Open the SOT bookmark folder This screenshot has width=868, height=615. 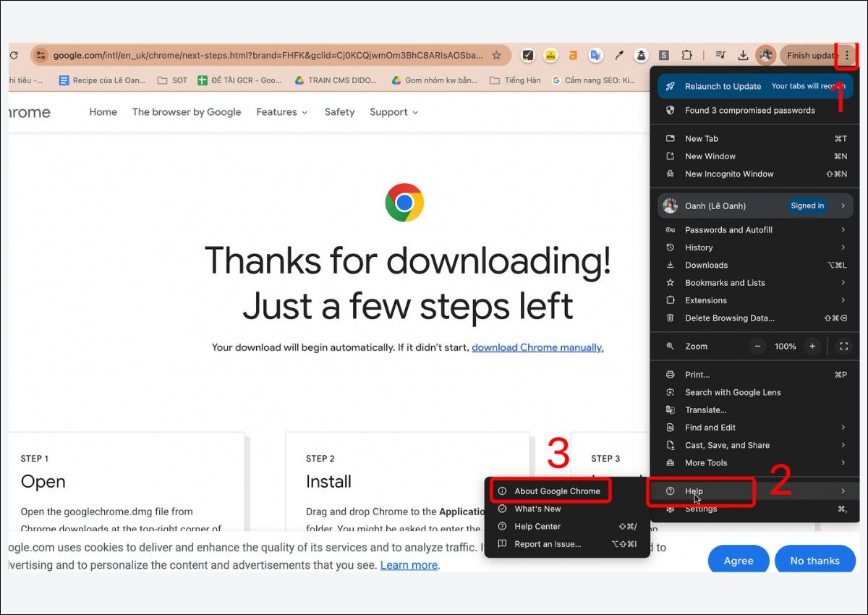pos(172,80)
